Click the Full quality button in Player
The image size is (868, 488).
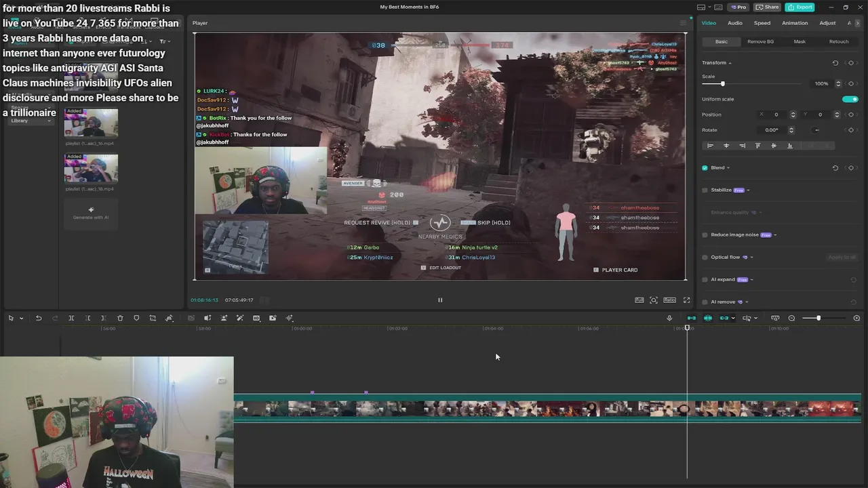pos(639,300)
